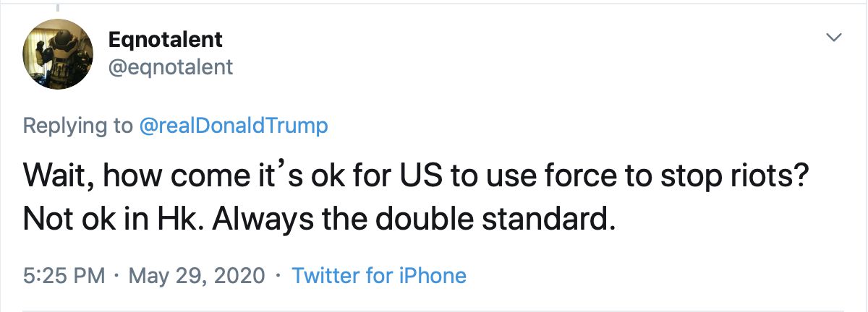Open the tweet options chevron menu

[835, 37]
